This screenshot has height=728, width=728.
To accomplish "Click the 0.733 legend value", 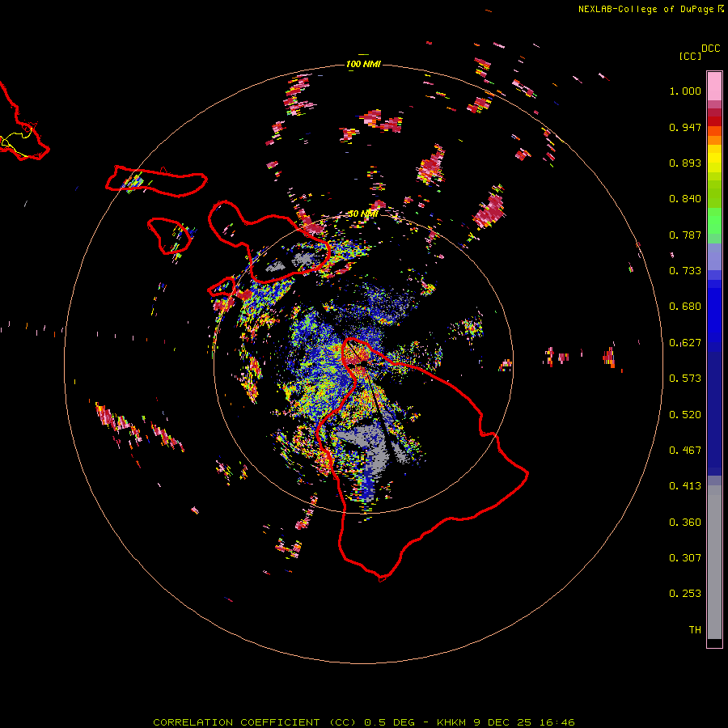I will click(685, 271).
